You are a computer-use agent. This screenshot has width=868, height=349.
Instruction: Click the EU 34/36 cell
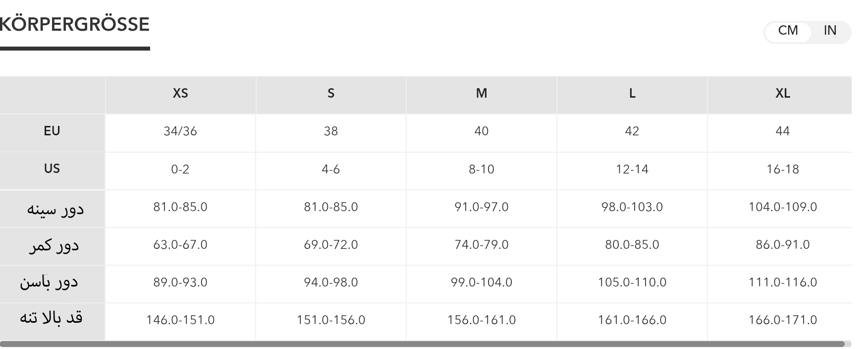pos(180,131)
